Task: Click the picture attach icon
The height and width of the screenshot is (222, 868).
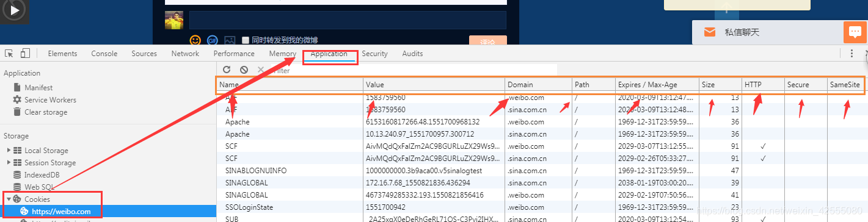Action: [230, 40]
